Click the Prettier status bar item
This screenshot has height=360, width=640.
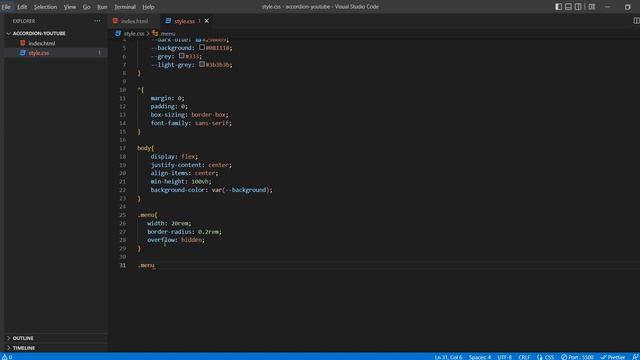click(613, 357)
